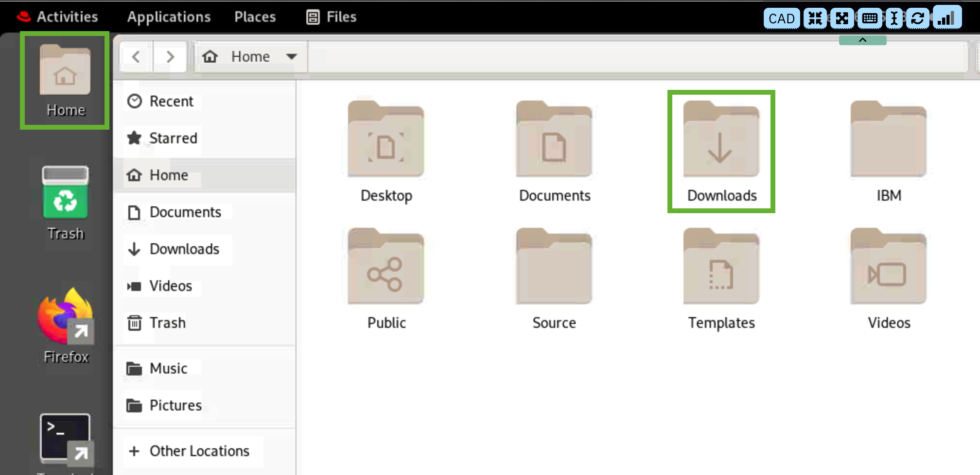This screenshot has height=475, width=980.
Task: Select Recent in the sidebar
Action: [x=171, y=101]
